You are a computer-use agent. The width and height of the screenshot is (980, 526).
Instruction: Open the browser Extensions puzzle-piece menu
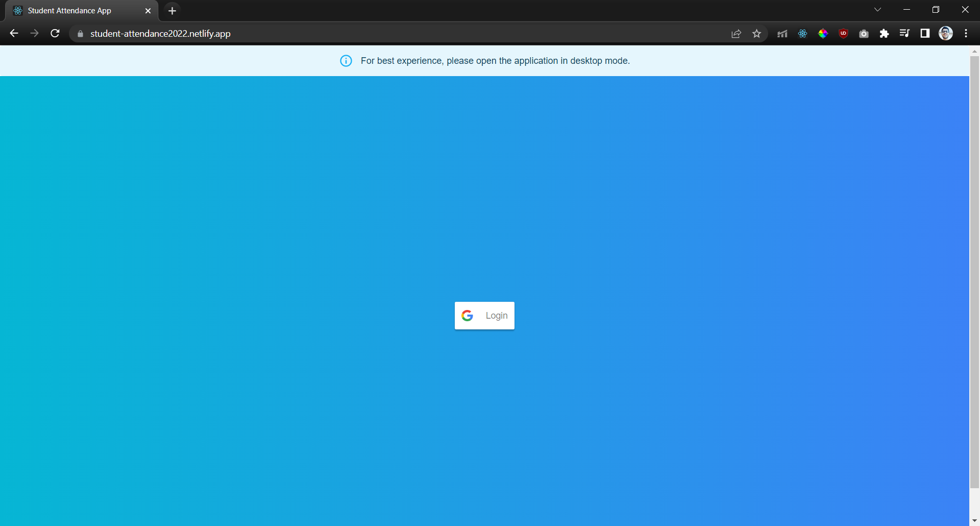884,33
